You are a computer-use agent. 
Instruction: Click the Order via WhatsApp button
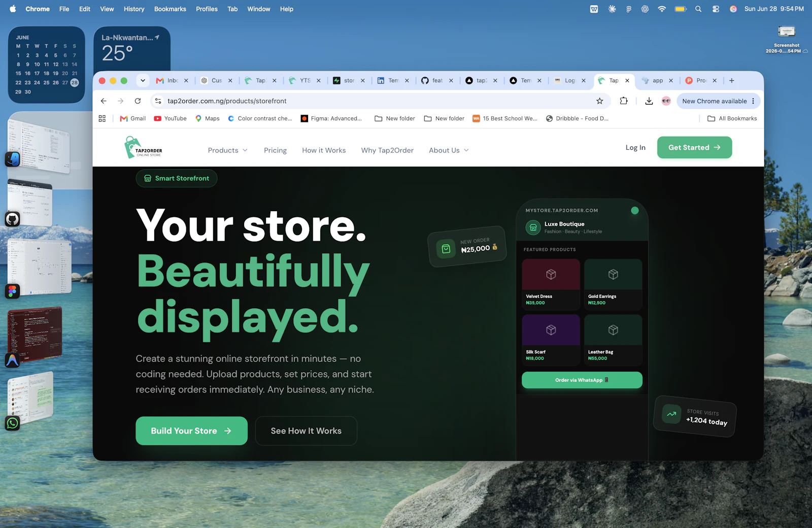pyautogui.click(x=582, y=380)
